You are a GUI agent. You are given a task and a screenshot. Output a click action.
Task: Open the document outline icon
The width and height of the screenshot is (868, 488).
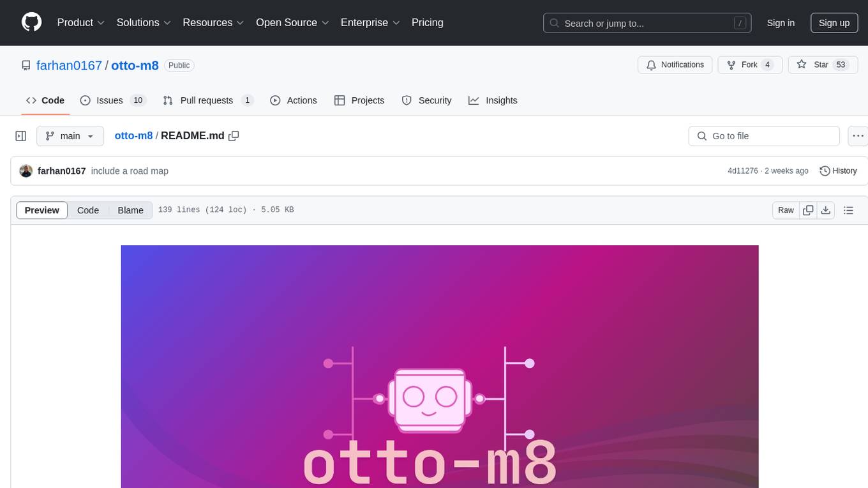point(848,210)
